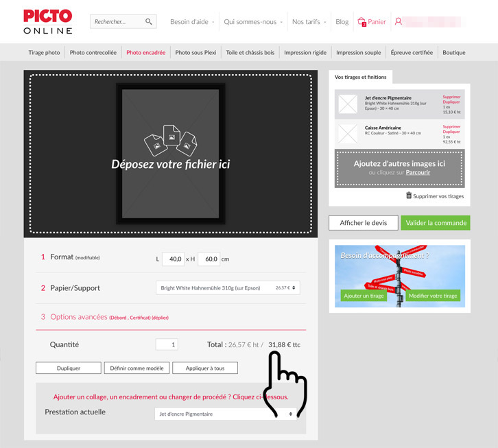Click the search magnifier icon
Screen dimensions: 498x448
coord(149,22)
